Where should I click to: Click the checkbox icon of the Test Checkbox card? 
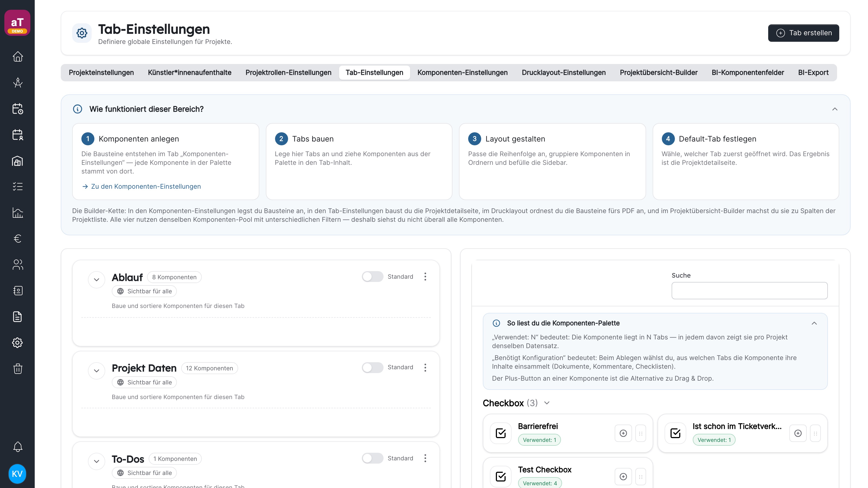[501, 477]
